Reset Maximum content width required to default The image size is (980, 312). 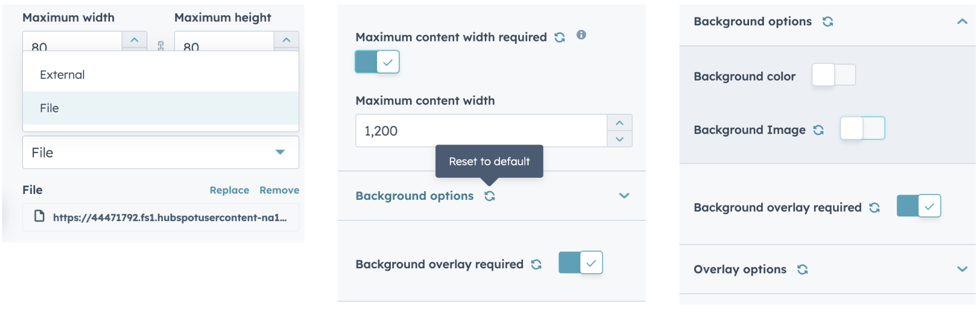(x=560, y=37)
